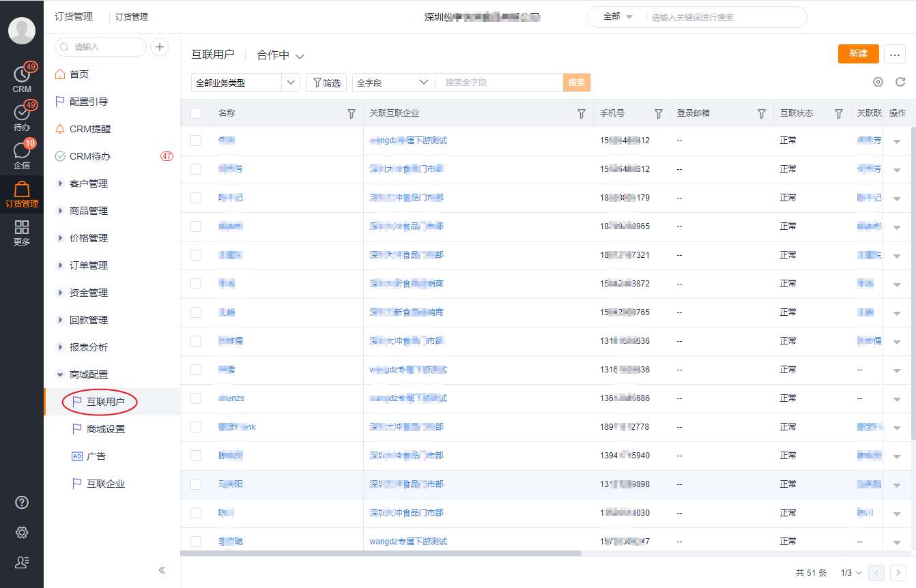Click the 订货管理 breadcrumb tab at top
Viewport: 916px width, 588px height.
coord(132,16)
